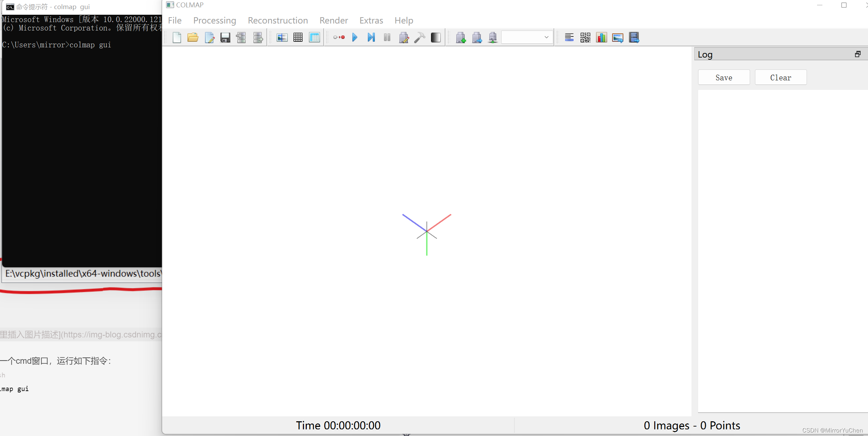Open Feature matching grid icon
868x436 pixels.
(x=298, y=38)
